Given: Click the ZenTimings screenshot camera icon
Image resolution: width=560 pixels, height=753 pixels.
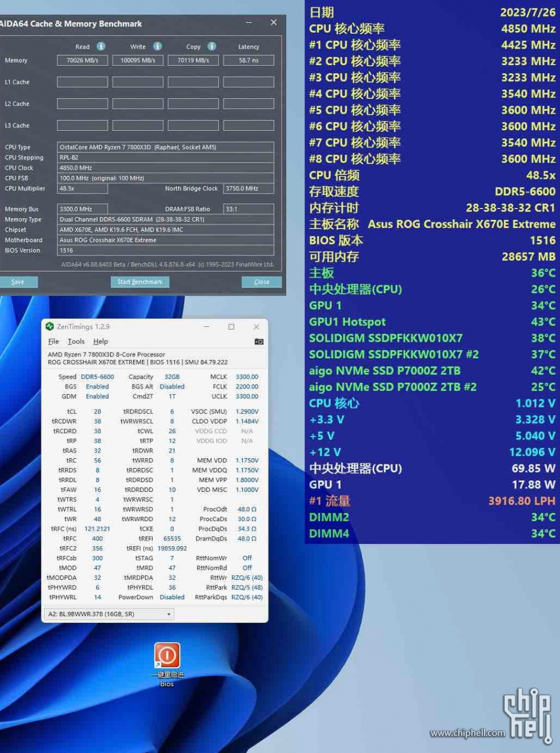Looking at the screenshot, I should tap(259, 342).
